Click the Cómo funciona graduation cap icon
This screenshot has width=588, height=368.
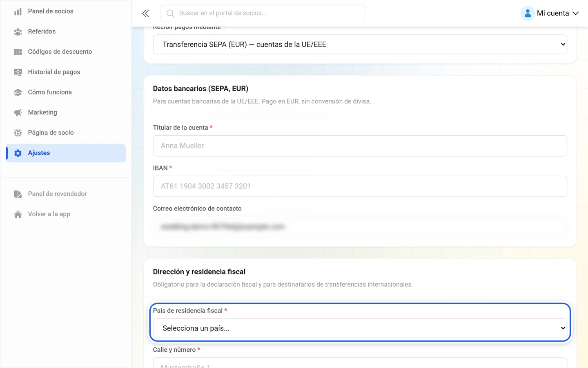click(18, 92)
